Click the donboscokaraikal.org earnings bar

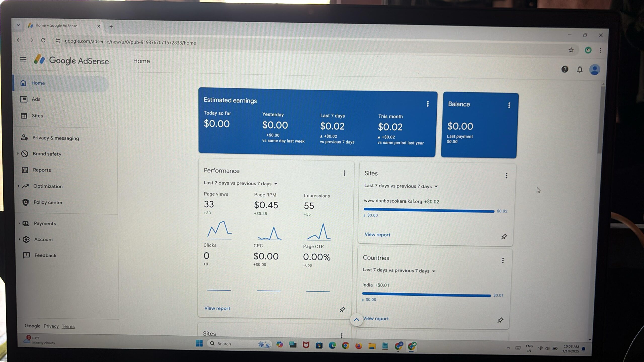(x=429, y=210)
